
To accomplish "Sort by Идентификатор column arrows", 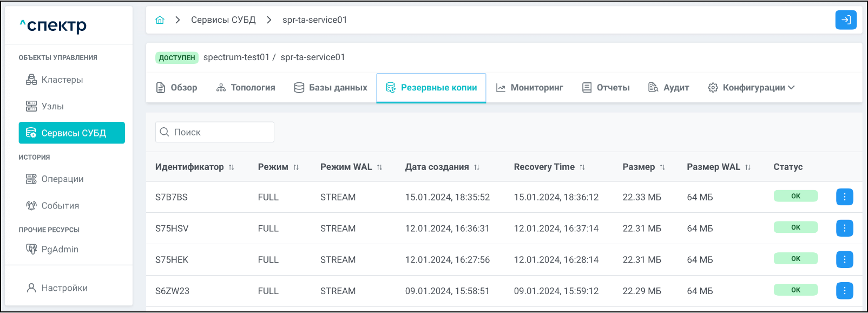I will pos(232,167).
